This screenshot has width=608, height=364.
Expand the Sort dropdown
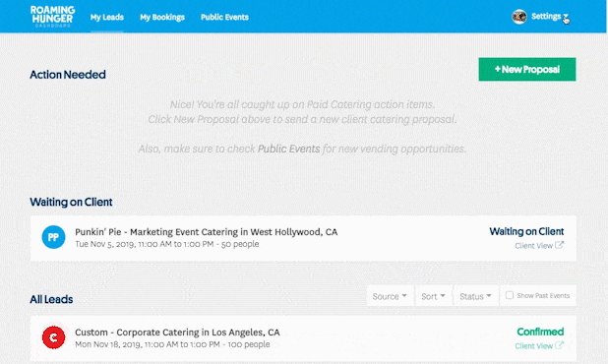[434, 296]
